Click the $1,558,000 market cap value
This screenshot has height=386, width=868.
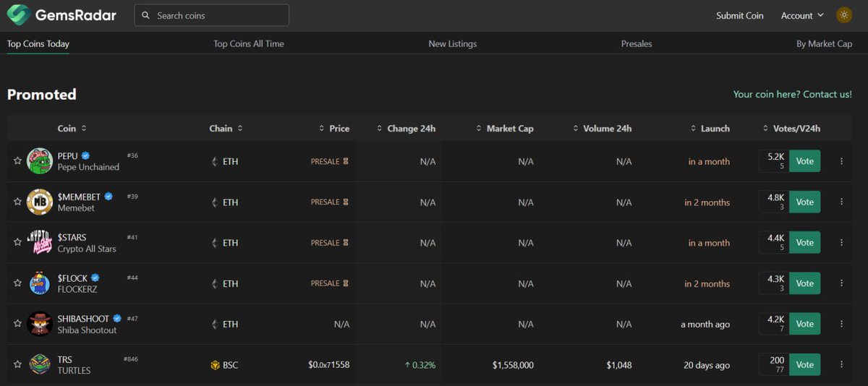[x=513, y=365]
